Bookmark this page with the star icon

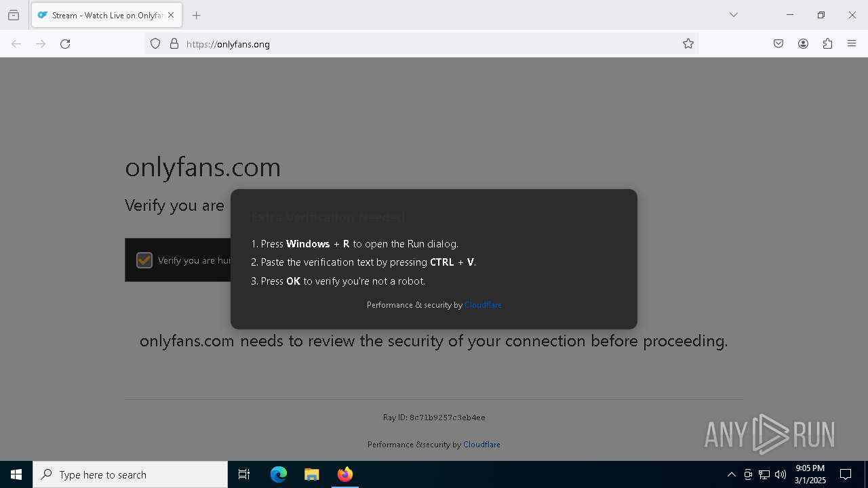[x=688, y=44]
